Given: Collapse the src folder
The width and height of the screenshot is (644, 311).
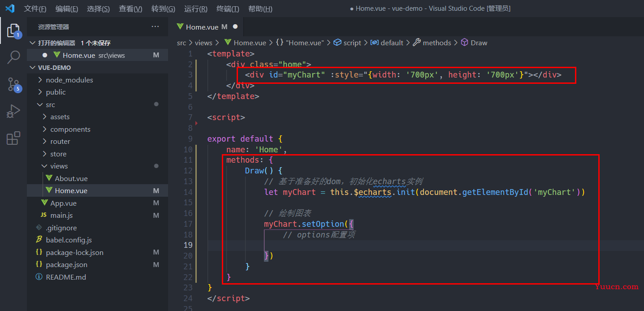Looking at the screenshot, I should click(x=40, y=104).
